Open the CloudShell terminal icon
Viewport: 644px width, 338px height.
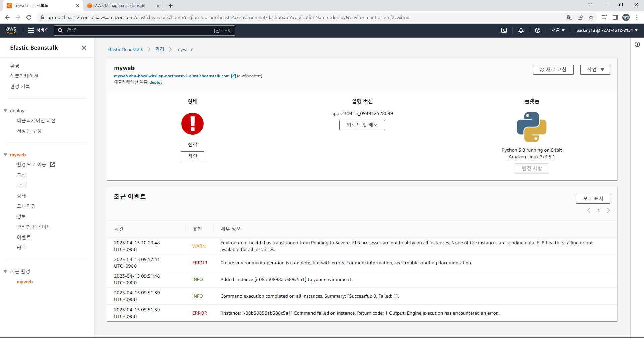tap(504, 30)
